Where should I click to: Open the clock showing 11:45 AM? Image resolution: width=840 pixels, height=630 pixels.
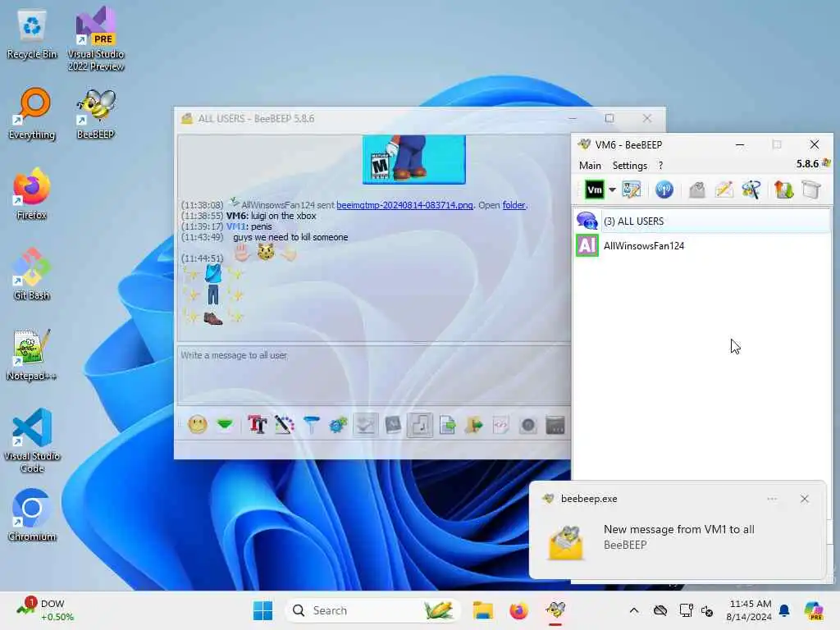click(x=750, y=610)
